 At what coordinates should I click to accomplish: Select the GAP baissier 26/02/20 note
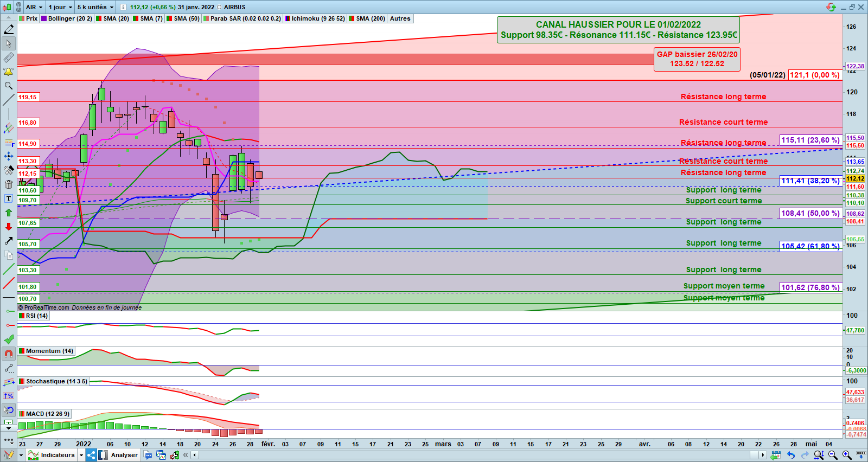tap(697, 59)
